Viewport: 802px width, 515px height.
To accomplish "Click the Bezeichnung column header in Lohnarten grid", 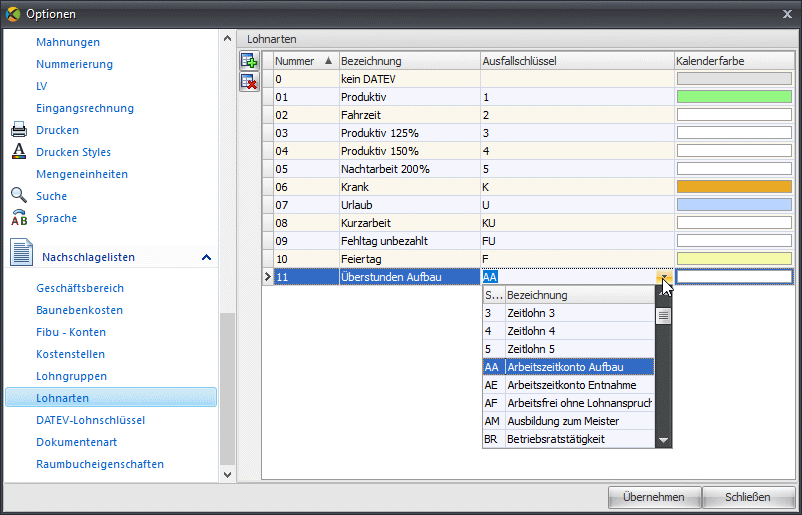I will (409, 61).
